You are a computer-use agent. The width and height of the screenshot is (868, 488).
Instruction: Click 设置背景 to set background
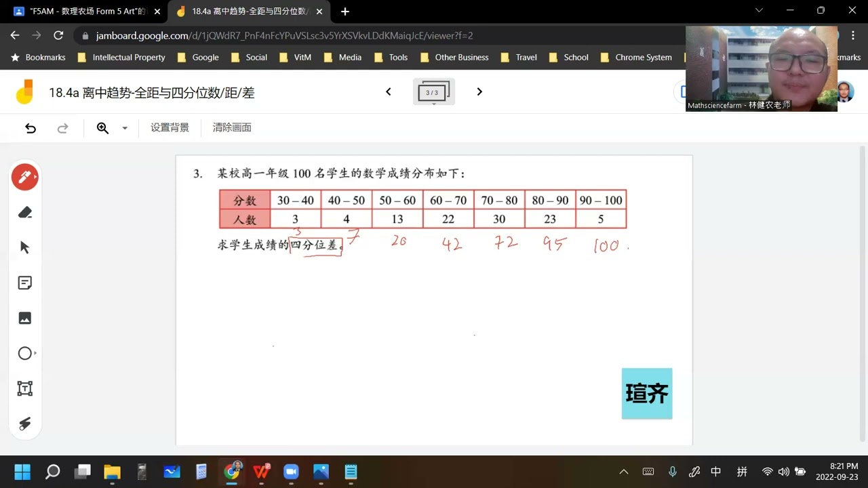pyautogui.click(x=170, y=128)
